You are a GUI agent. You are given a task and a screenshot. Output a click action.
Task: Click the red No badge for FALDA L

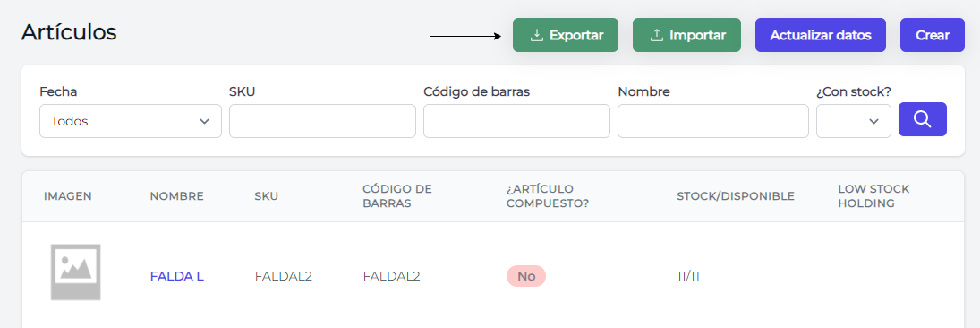point(526,276)
